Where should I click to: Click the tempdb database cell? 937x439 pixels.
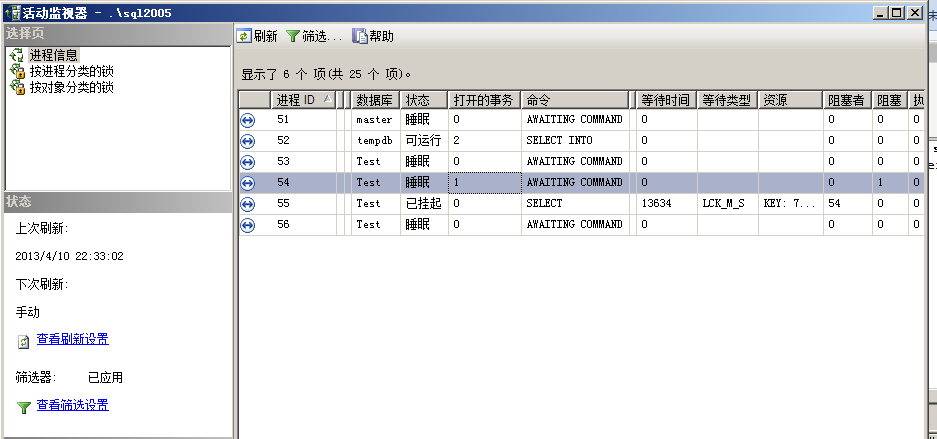375,140
